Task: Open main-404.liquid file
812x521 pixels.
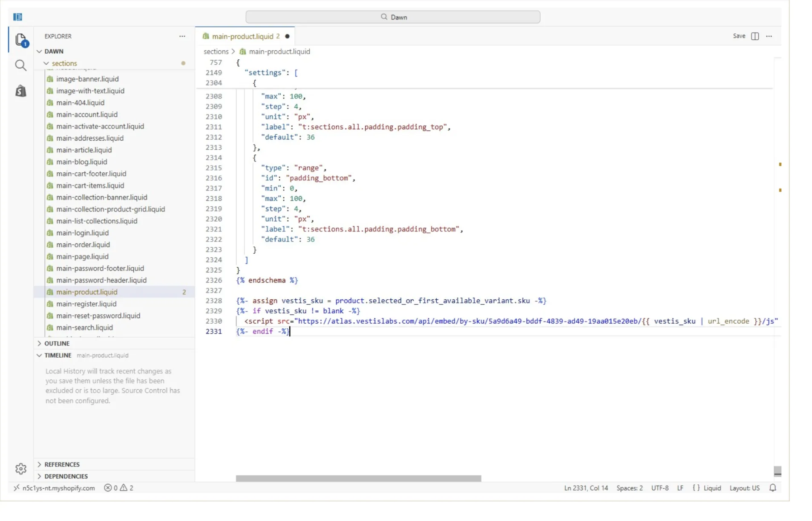Action: coord(80,103)
